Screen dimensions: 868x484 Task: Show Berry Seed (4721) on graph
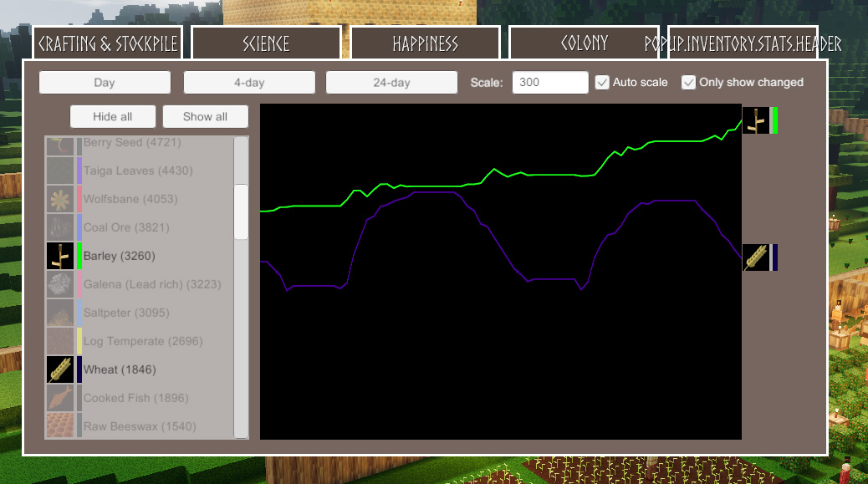pos(132,143)
